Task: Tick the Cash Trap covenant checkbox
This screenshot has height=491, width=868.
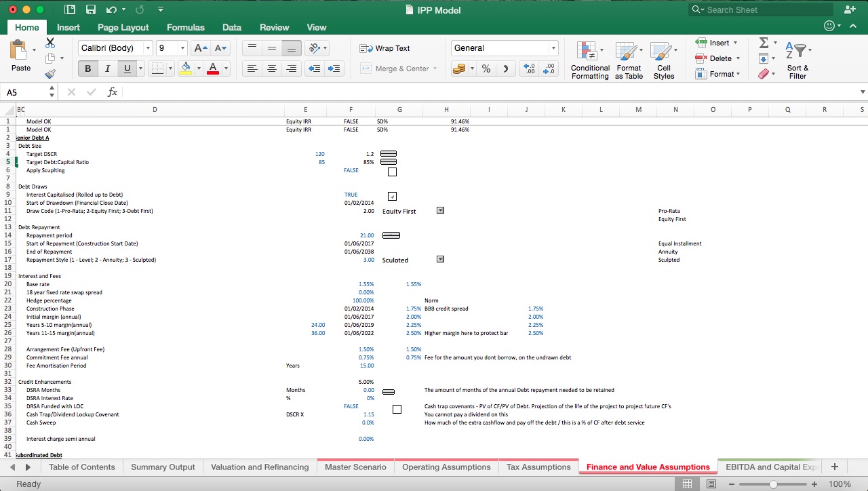Action: pos(397,409)
